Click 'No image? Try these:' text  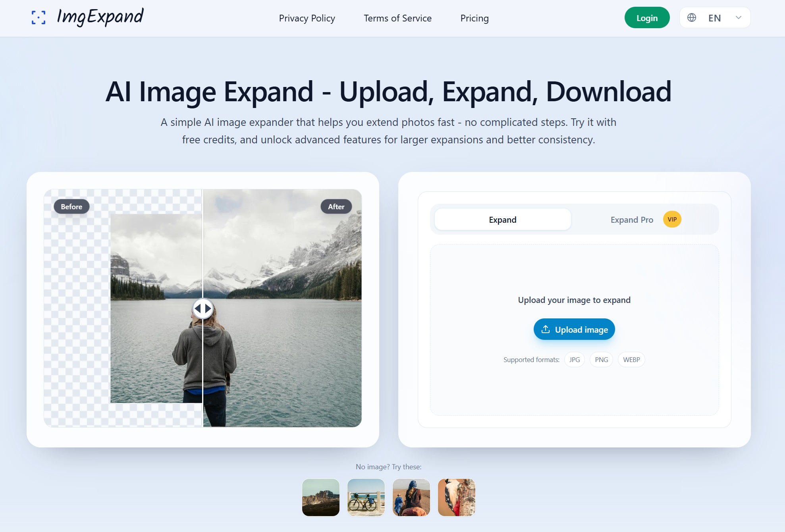tap(389, 467)
